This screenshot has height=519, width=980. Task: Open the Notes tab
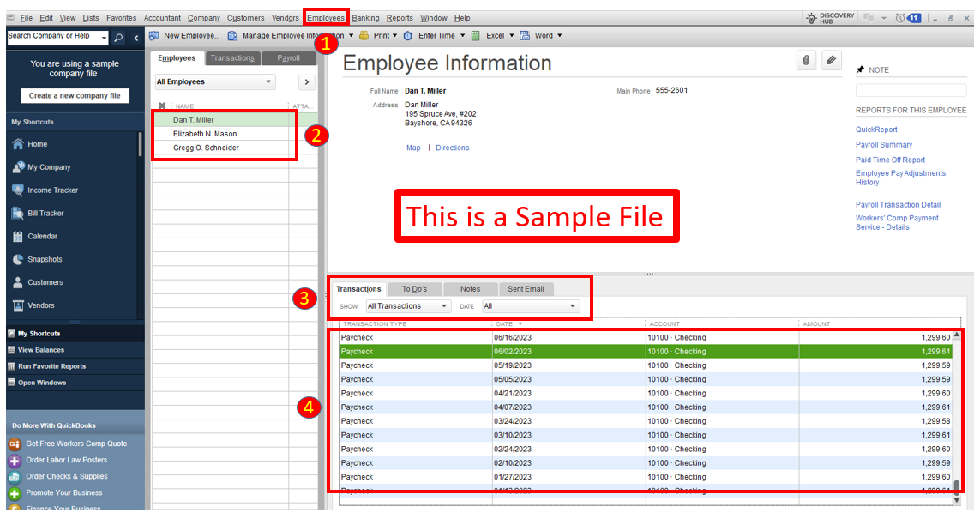(470, 289)
